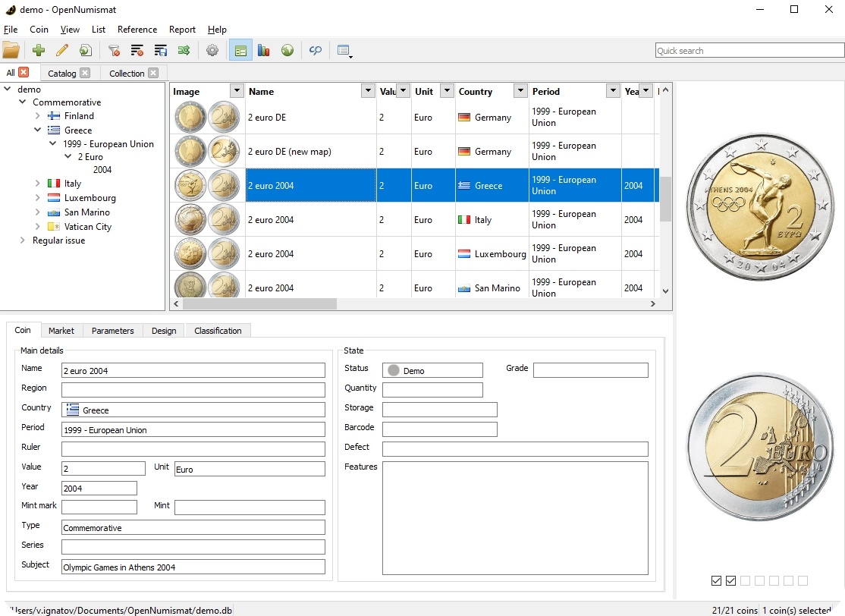Shuffle the list with the green arrows icon
The image size is (845, 616).
pos(184,51)
